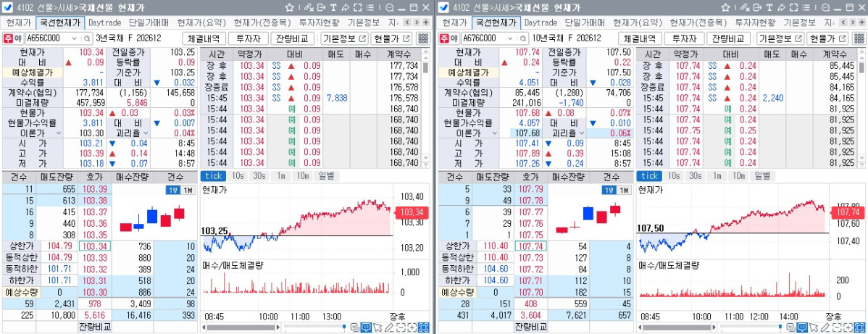Click share arrow icon in left window title bar
The width and height of the screenshot is (868, 334).
point(346,8)
